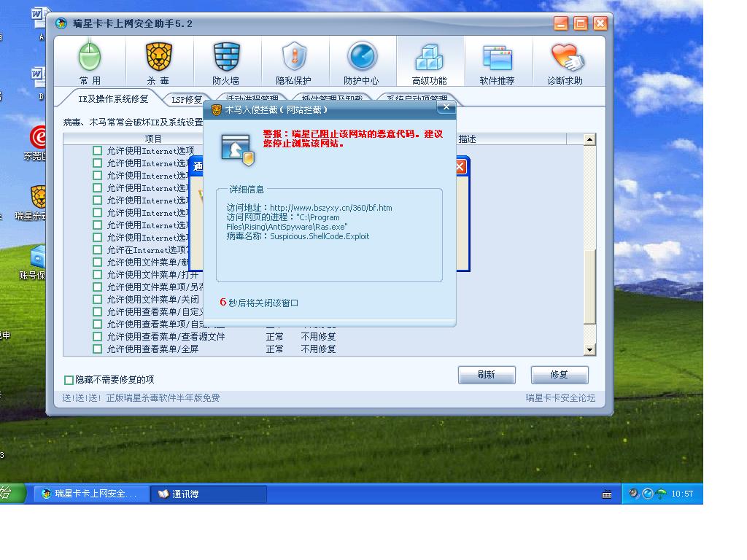Open the 正版瑞星杀毒软件半年版免费 promo link
The image size is (747, 560).
[163, 398]
